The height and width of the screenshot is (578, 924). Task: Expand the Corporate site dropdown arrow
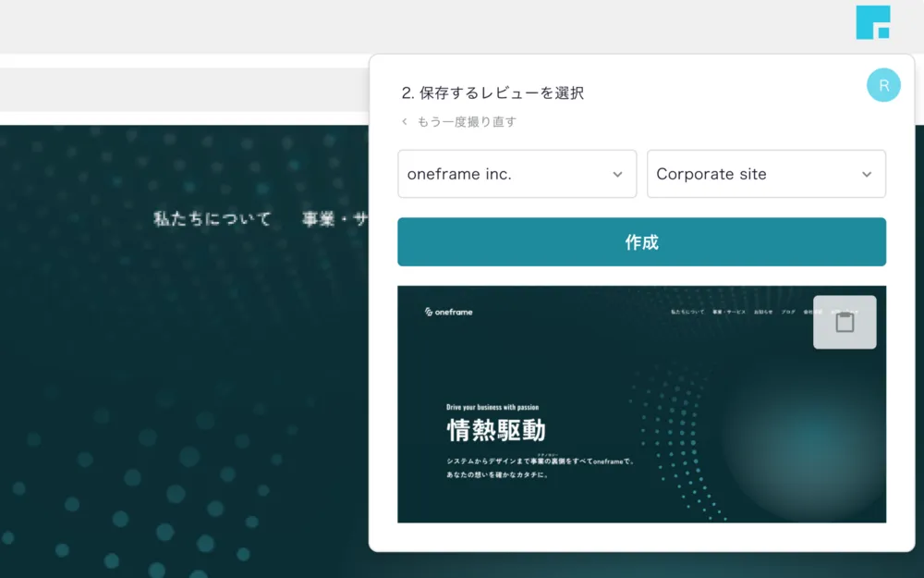(x=867, y=175)
